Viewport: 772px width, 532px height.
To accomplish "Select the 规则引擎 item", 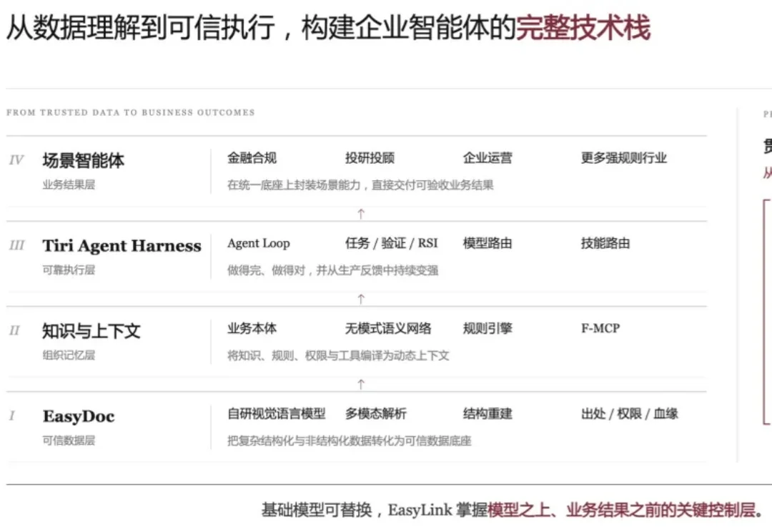I will coord(488,328).
